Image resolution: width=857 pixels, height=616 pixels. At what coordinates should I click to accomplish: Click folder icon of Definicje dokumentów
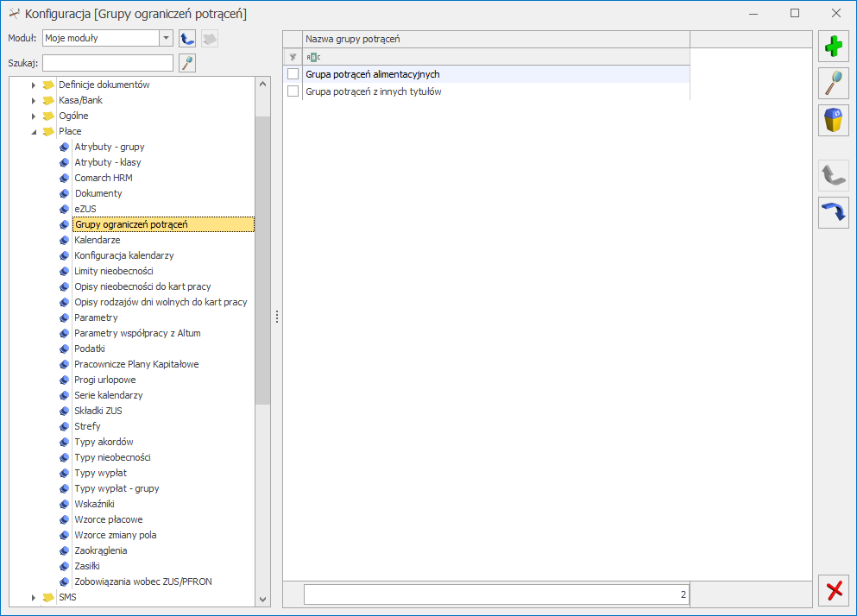[x=48, y=85]
